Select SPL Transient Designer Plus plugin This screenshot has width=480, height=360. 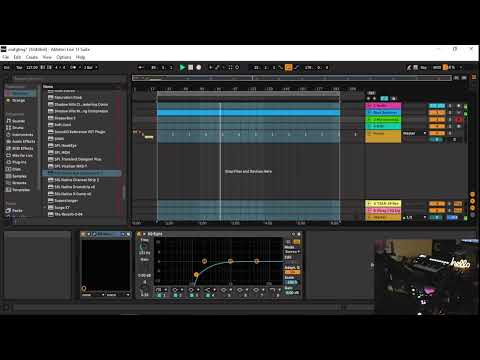coord(78,159)
